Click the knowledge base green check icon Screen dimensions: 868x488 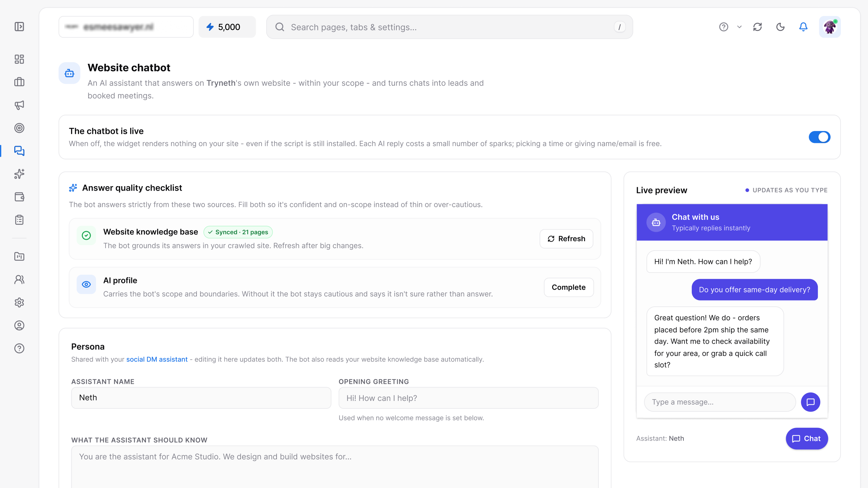[86, 236]
